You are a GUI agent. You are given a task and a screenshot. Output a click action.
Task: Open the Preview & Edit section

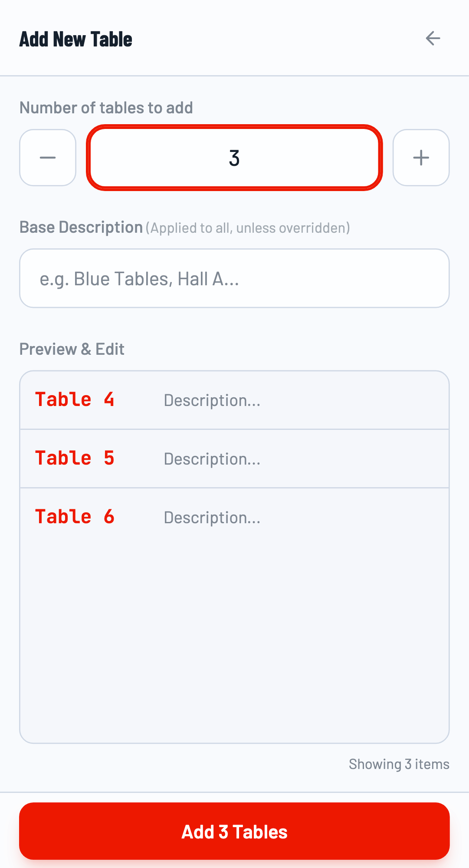point(72,349)
